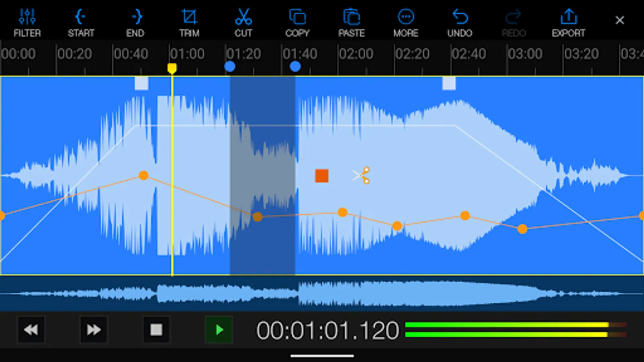Click the 00:40 ruler time label
644x362 pixels.
(x=131, y=53)
